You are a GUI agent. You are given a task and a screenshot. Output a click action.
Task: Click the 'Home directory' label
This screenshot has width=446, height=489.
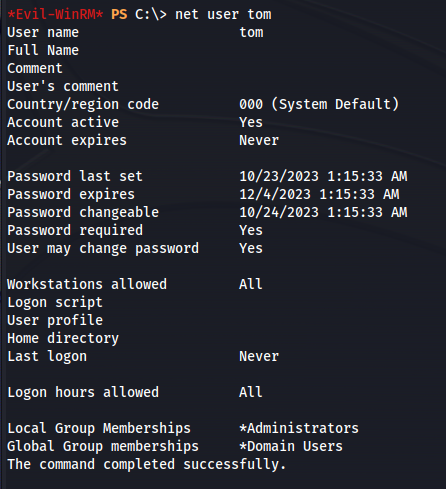click(x=63, y=339)
